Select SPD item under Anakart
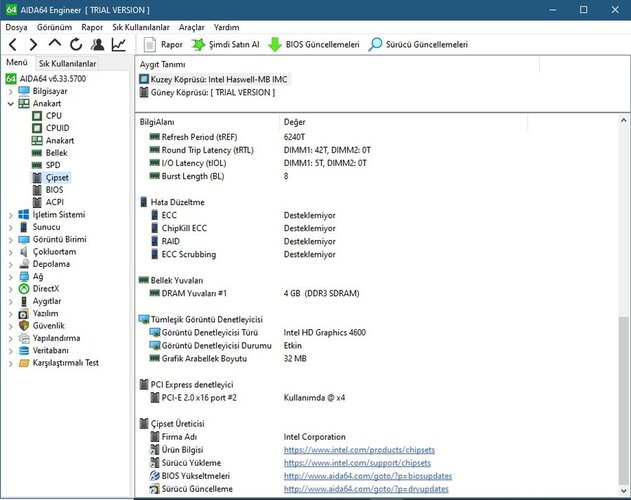The width and height of the screenshot is (631, 500). [x=53, y=165]
